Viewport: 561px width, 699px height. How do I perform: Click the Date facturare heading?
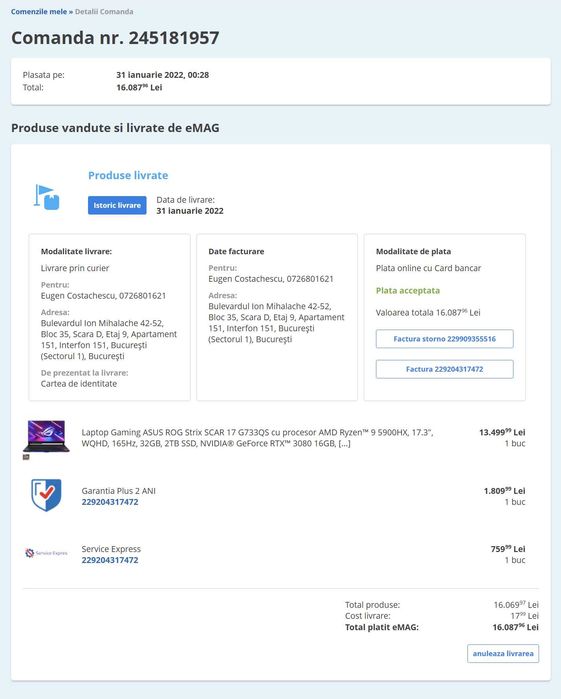236,251
